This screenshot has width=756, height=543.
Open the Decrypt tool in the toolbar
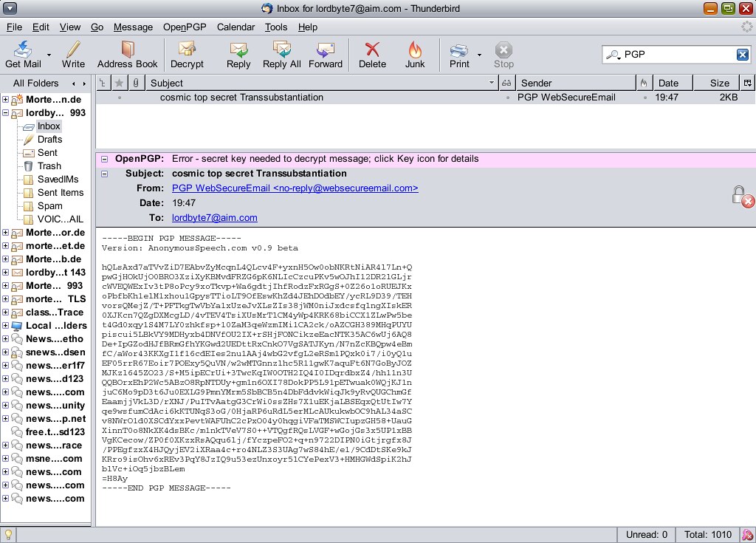click(x=187, y=55)
